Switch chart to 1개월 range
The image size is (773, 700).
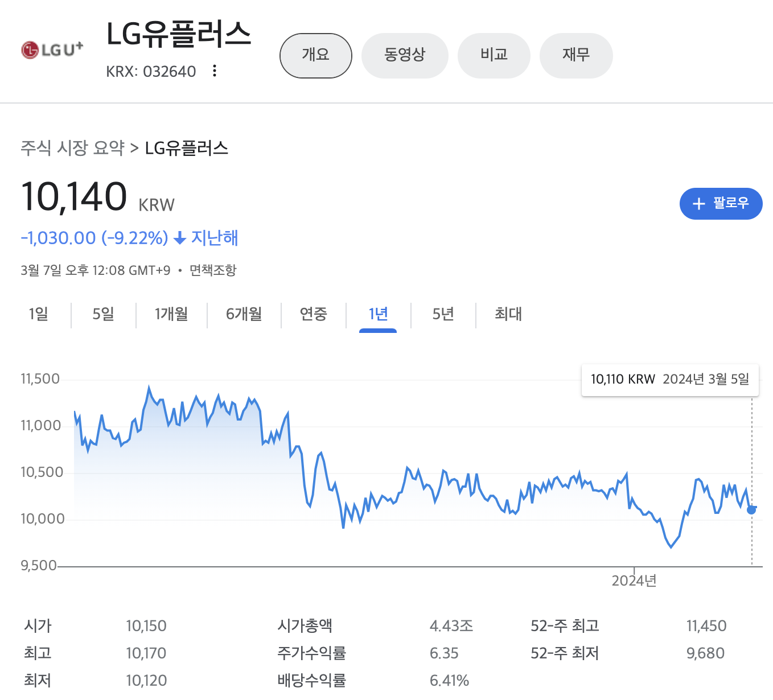171,314
